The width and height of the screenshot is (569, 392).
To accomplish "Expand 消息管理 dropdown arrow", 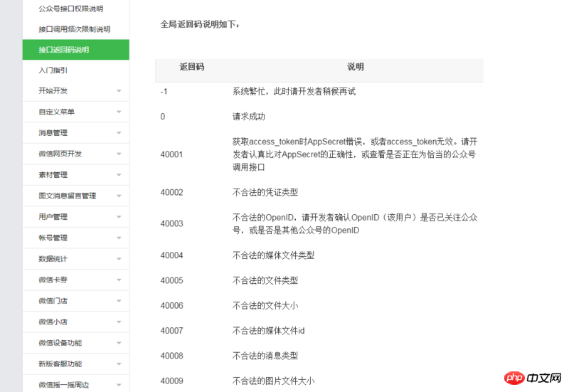I will [119, 133].
